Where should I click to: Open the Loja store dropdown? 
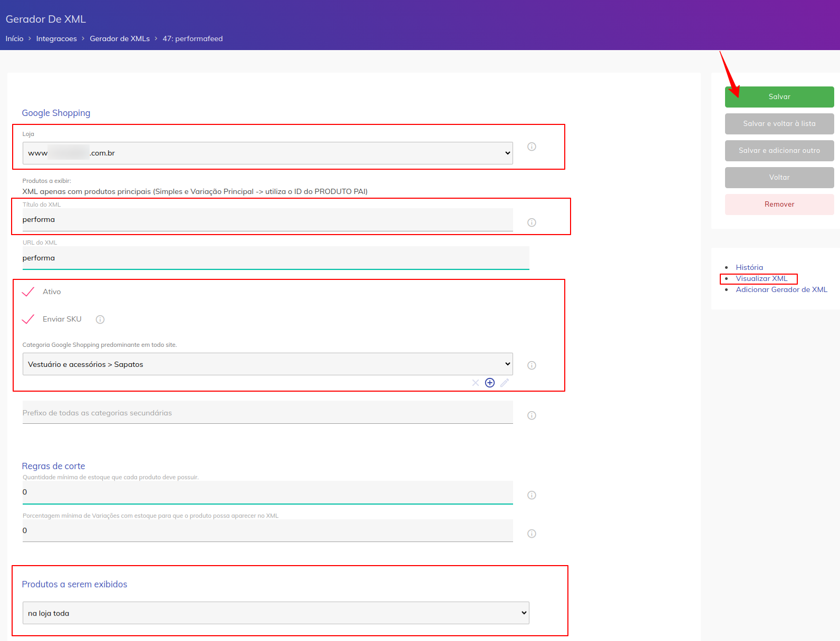click(x=267, y=153)
